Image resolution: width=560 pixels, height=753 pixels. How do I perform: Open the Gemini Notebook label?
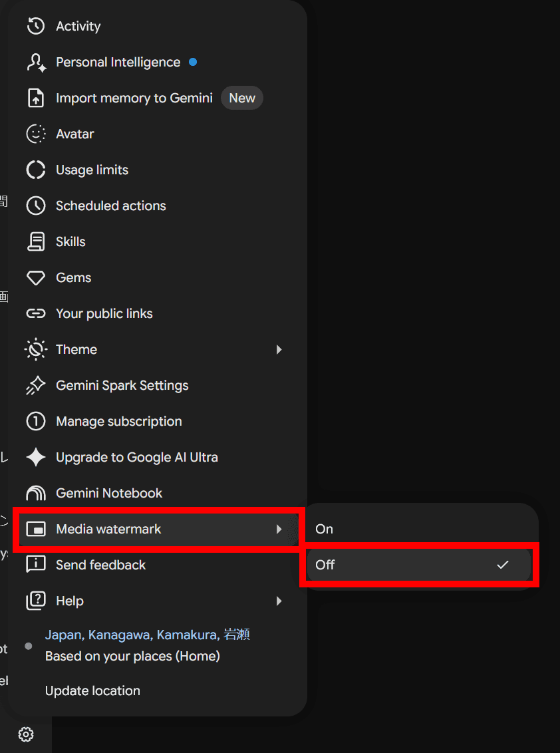click(x=109, y=493)
